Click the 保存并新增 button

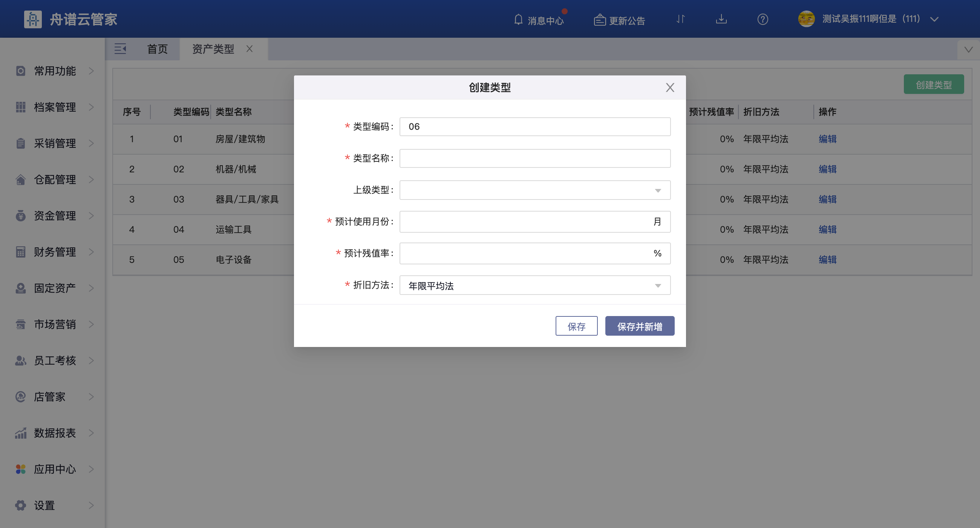(639, 326)
